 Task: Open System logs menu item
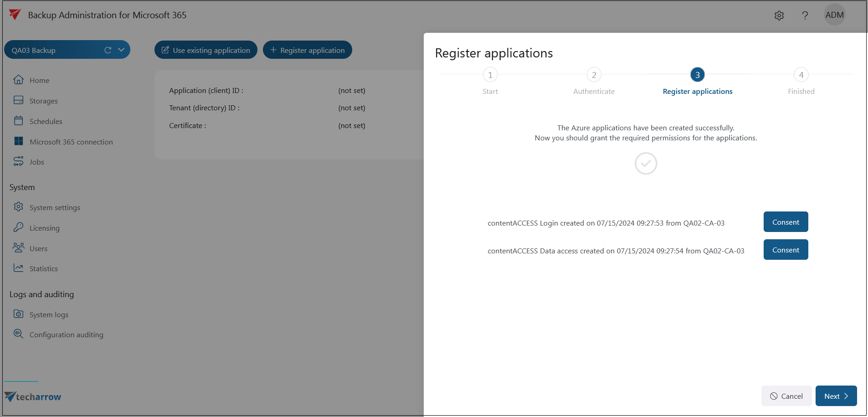(49, 314)
